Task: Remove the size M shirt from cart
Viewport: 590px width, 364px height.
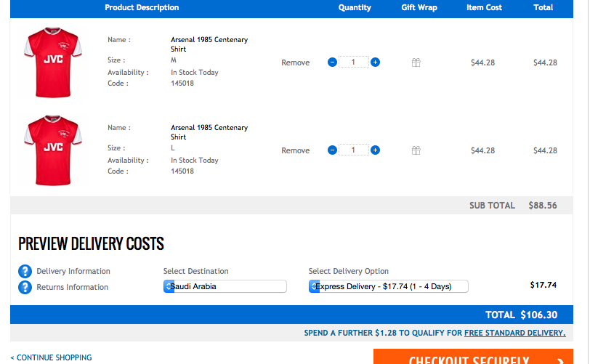Action: [x=295, y=62]
